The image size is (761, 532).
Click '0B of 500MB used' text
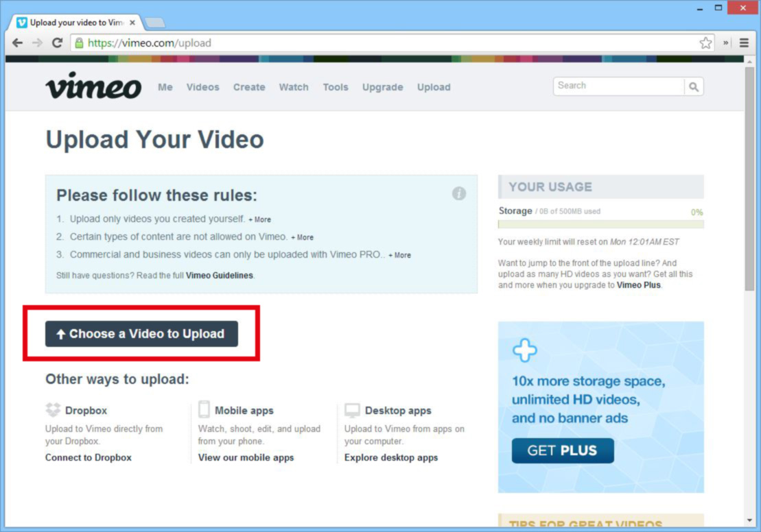click(570, 211)
